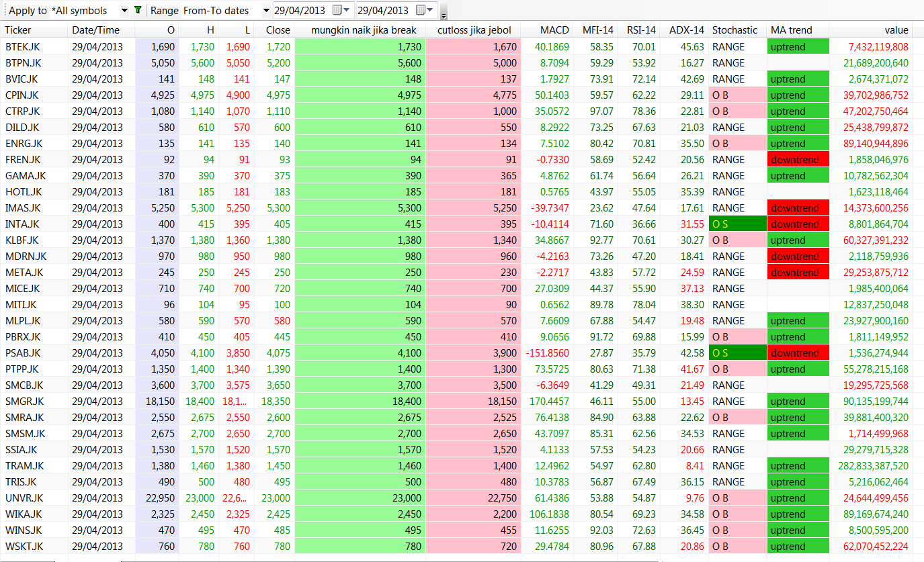Open the To date calendar picker
This screenshot has width=924, height=562.
coord(425,10)
